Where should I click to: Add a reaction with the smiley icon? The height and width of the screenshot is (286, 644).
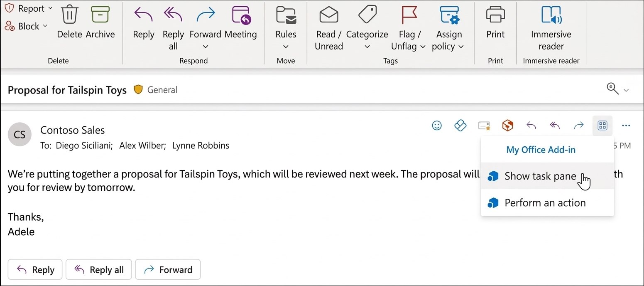(437, 125)
